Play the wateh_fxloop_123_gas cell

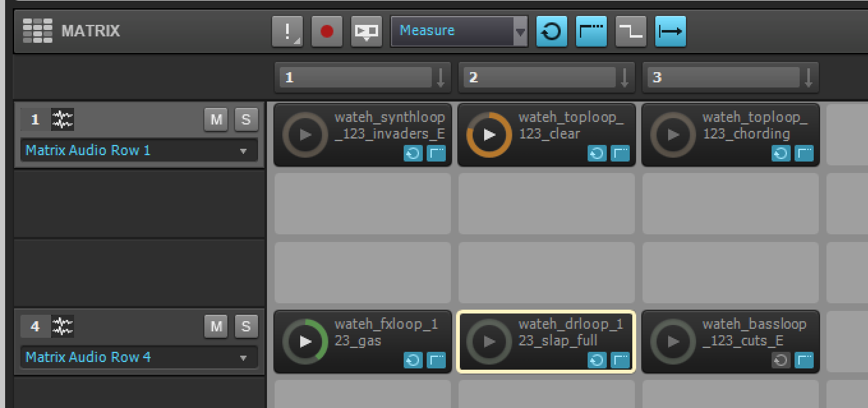pos(305,342)
